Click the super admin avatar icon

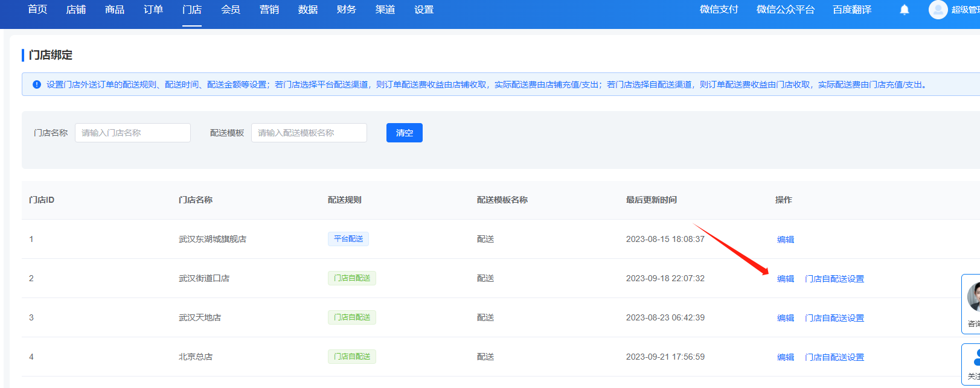click(x=938, y=10)
